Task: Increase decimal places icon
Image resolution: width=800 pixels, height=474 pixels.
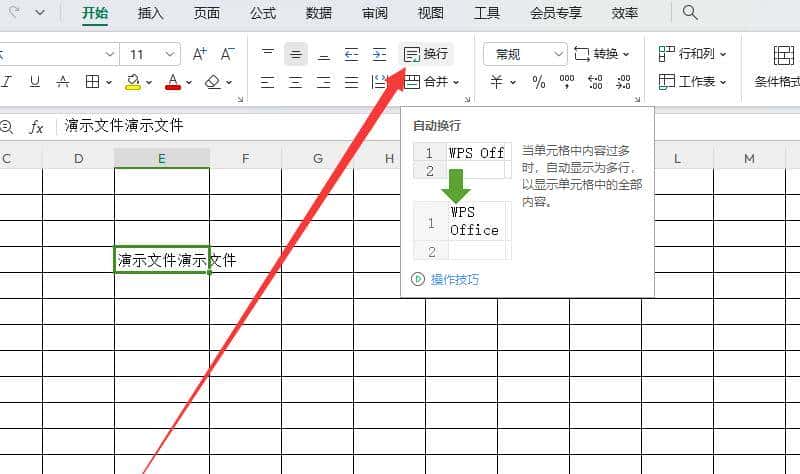Action: [x=595, y=82]
